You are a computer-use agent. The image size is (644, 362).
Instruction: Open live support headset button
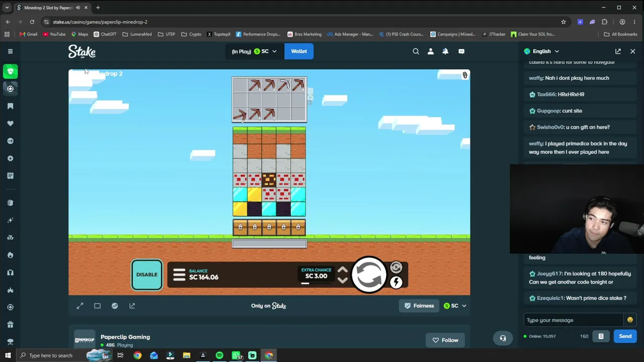(x=503, y=338)
